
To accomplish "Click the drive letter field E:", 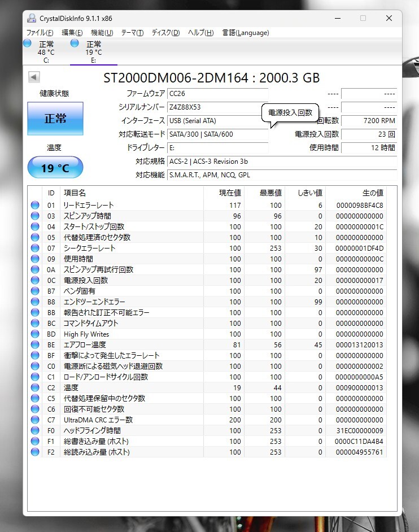I will [218, 148].
